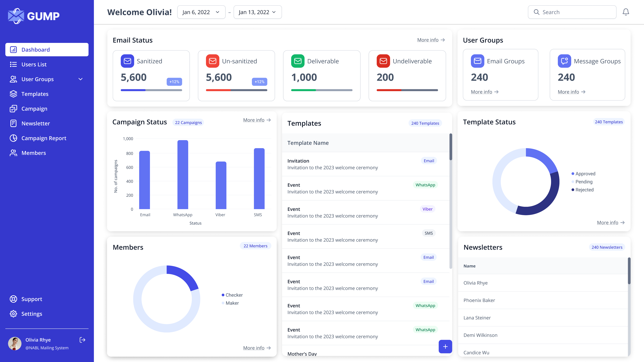Screen dimensions: 644x362
Task: View the Campaign Report page
Action: tap(47, 138)
